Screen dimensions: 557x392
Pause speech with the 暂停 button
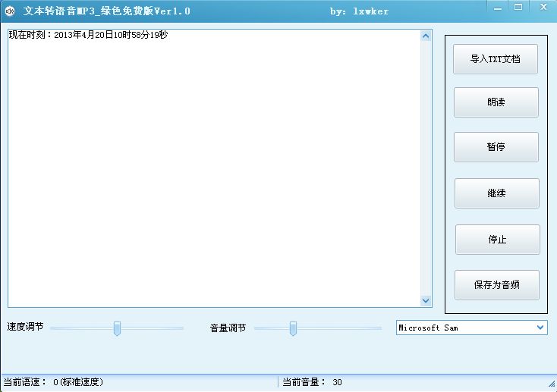[496, 147]
